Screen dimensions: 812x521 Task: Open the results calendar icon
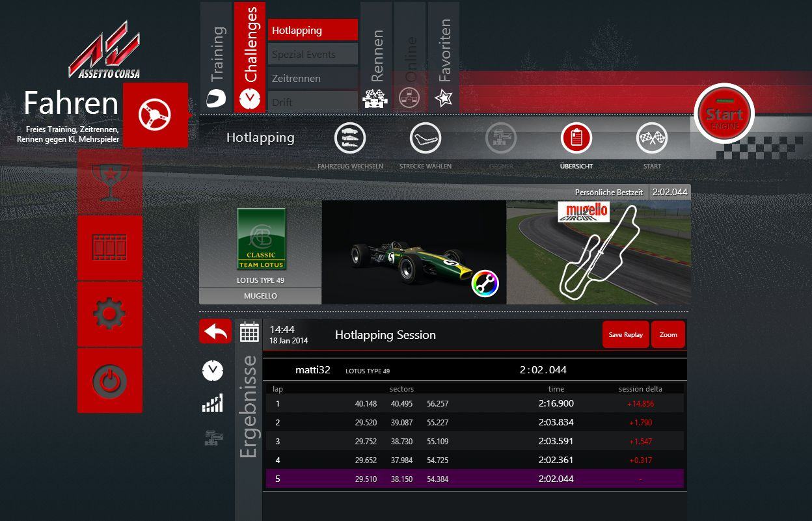click(249, 332)
